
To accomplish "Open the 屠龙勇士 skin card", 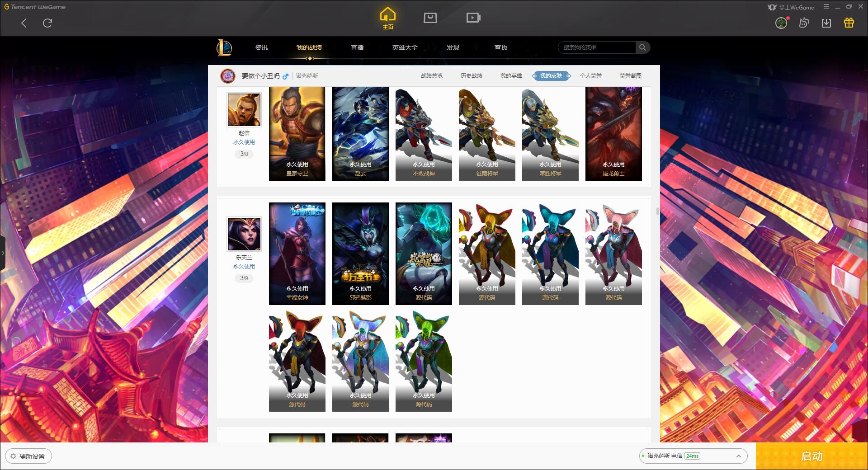I will pyautogui.click(x=613, y=134).
